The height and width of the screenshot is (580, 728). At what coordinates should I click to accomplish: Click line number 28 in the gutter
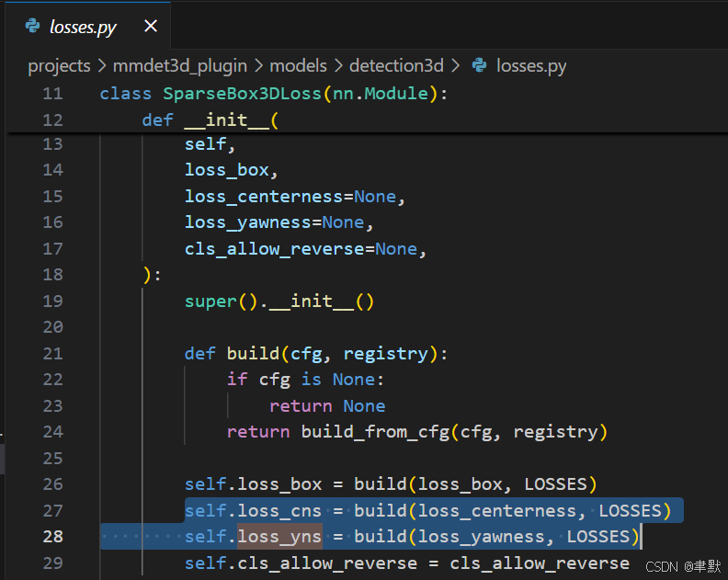(x=52, y=537)
